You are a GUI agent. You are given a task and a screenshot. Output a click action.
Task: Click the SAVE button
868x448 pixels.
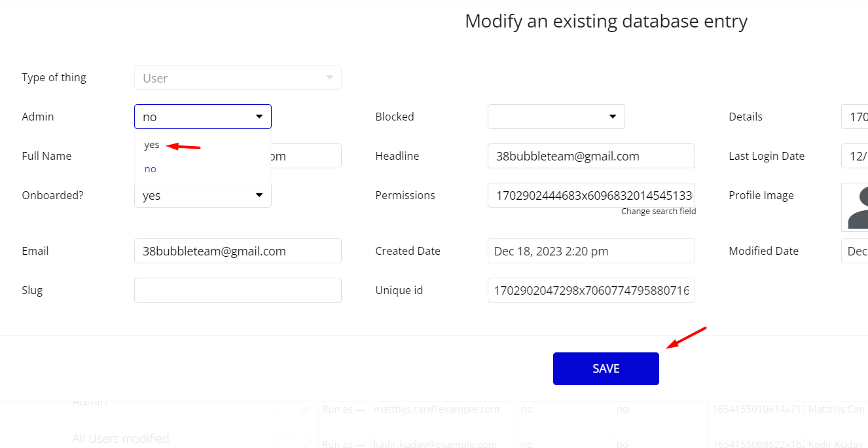[606, 369]
